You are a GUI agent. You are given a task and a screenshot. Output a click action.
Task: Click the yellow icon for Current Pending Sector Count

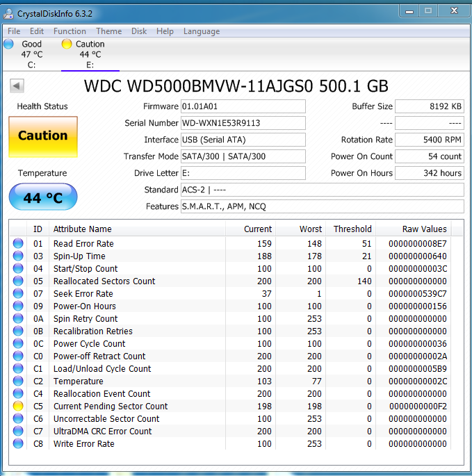(x=18, y=406)
